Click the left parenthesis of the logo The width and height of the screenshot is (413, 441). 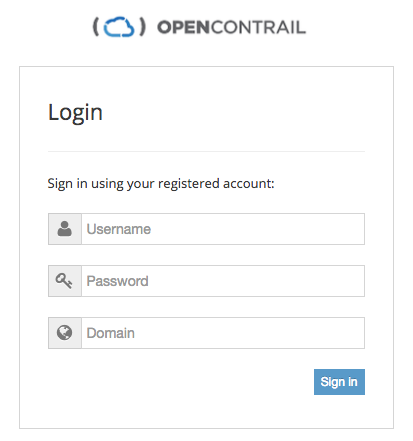96,27
